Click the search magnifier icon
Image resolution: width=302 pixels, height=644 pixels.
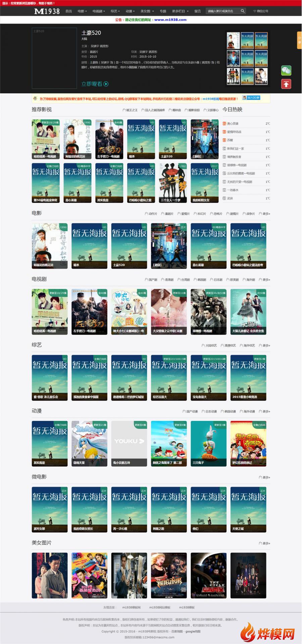(x=242, y=11)
